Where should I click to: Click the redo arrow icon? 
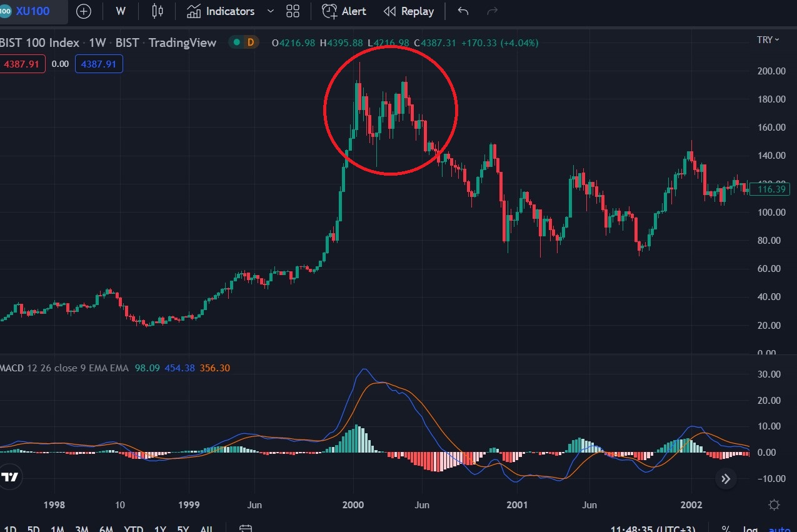492,11
